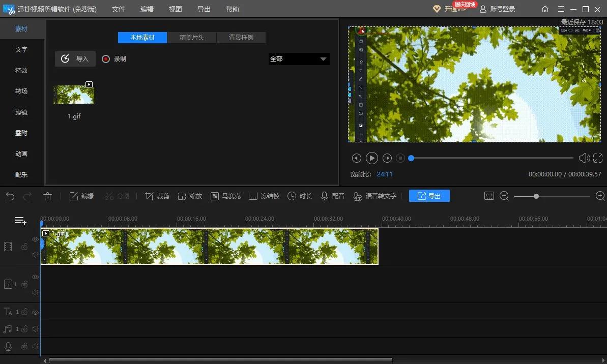
Task: Click the blue Export (导出) button
Action: click(x=429, y=196)
